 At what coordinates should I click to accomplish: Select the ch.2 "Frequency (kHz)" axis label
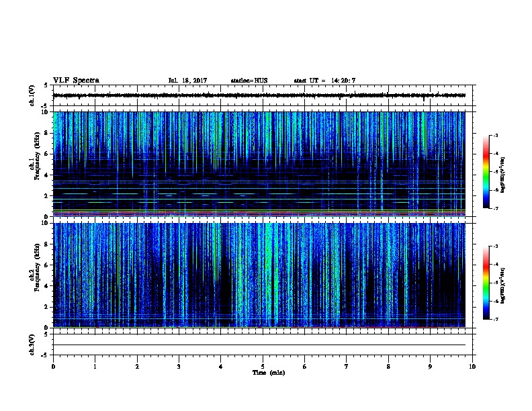pos(37,267)
